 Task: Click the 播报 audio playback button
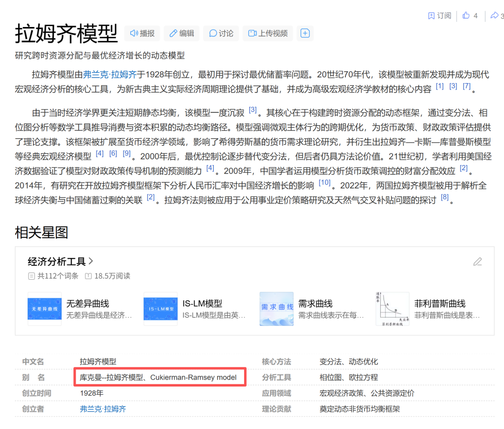(142, 34)
